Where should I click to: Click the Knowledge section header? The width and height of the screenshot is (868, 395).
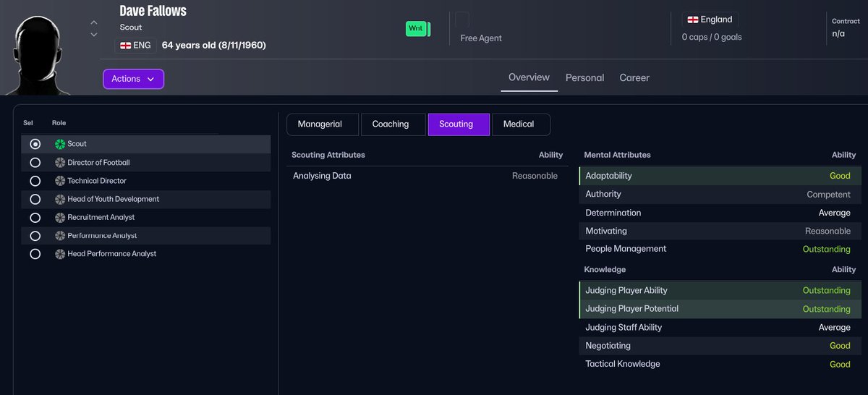(605, 270)
